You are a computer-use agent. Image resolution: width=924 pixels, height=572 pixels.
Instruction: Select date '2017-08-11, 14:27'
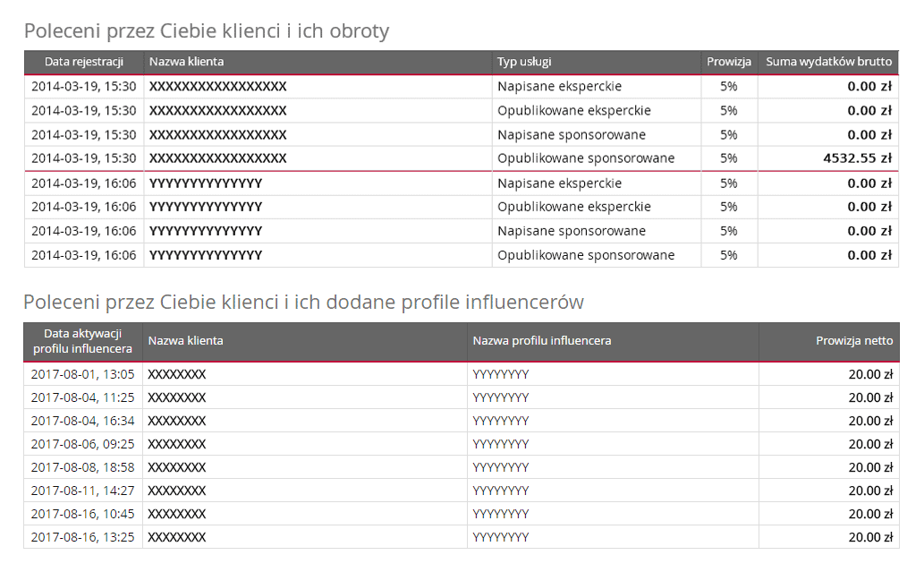tap(82, 491)
